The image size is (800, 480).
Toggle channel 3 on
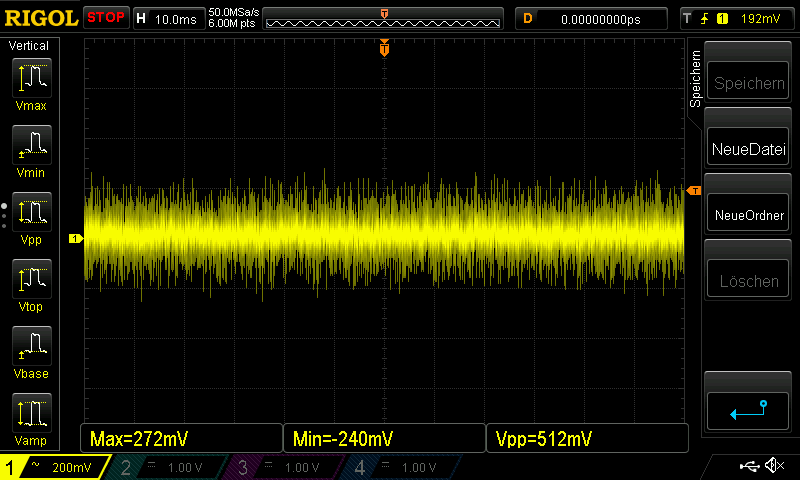286,467
